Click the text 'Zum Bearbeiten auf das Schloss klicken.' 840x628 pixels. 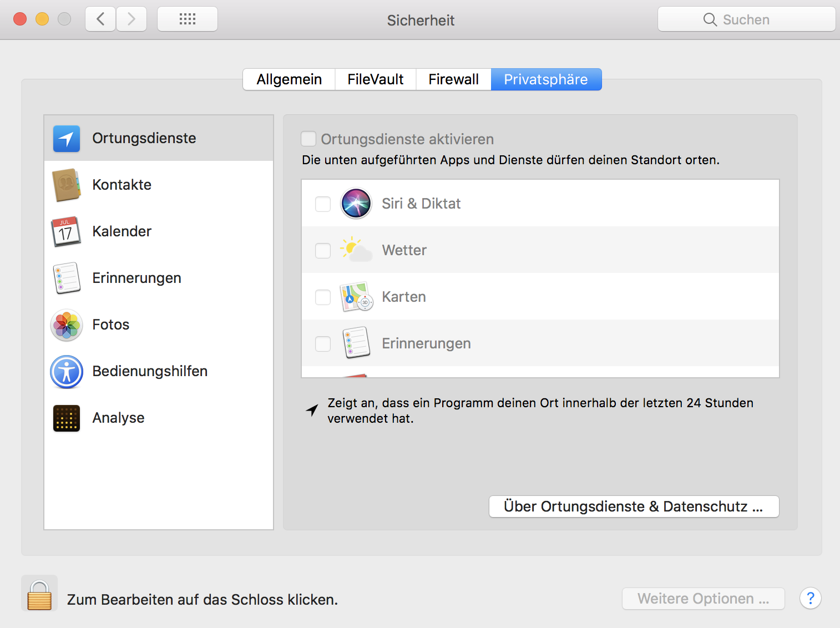(203, 600)
